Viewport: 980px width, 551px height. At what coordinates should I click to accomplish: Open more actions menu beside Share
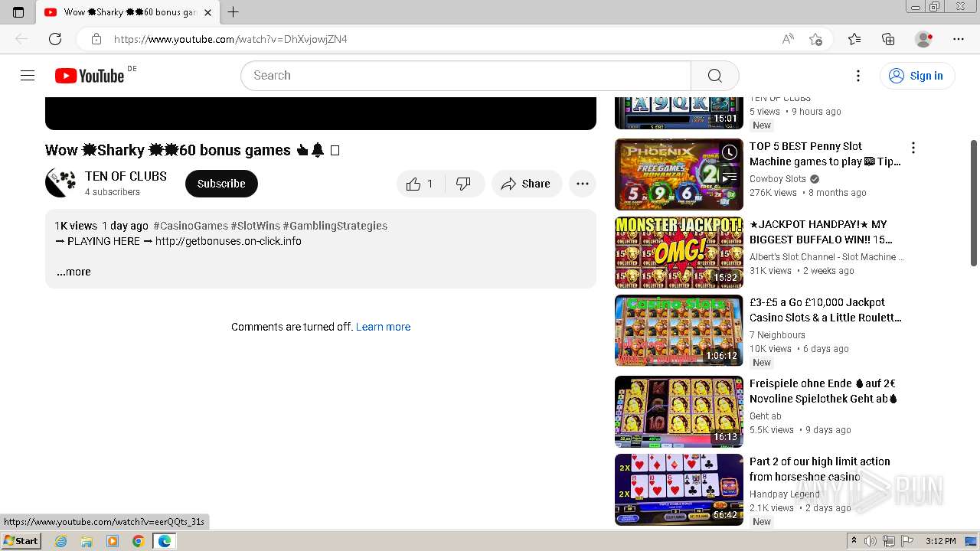pyautogui.click(x=583, y=184)
